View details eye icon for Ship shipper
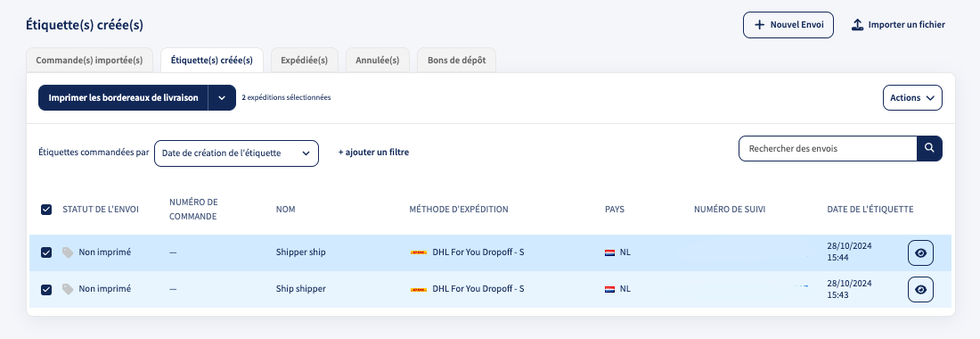This screenshot has width=980, height=339. click(x=920, y=290)
